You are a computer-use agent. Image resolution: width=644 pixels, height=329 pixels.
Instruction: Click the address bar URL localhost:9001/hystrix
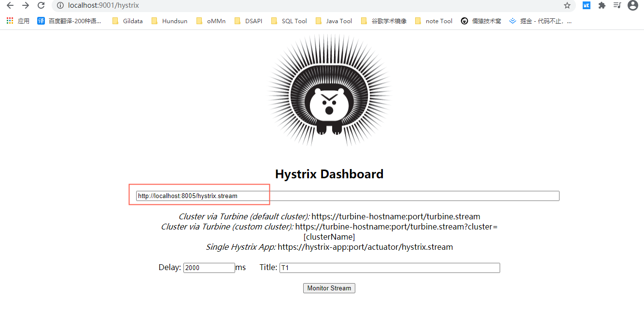point(103,5)
